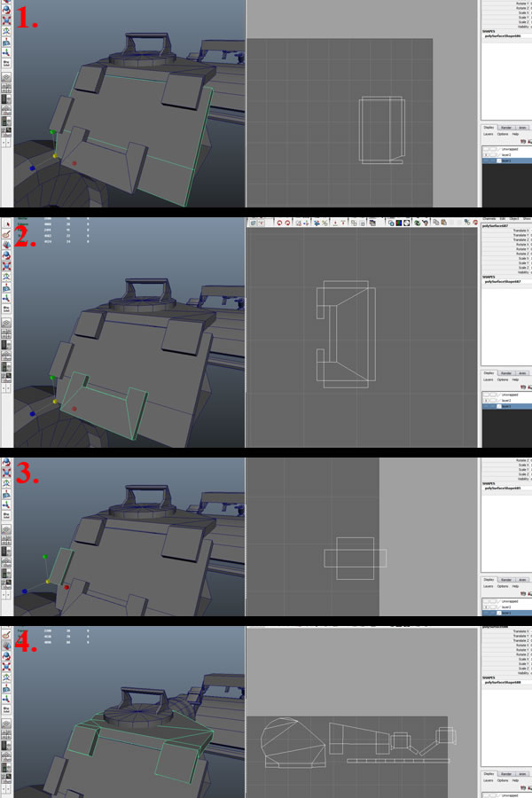Image resolution: width=532 pixels, height=798 pixels.
Task: Open the Channels menu in screenshot 2 channel box
Action: [489, 219]
